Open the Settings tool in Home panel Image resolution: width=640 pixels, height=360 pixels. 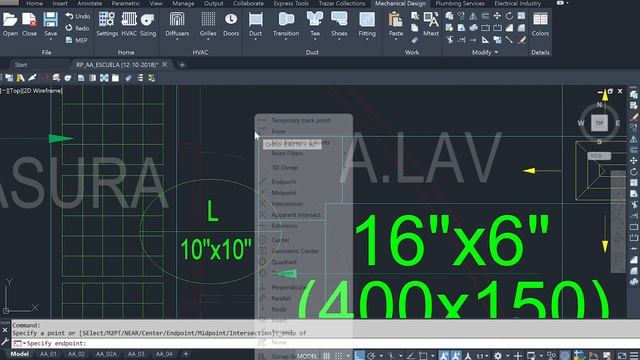pos(107,24)
